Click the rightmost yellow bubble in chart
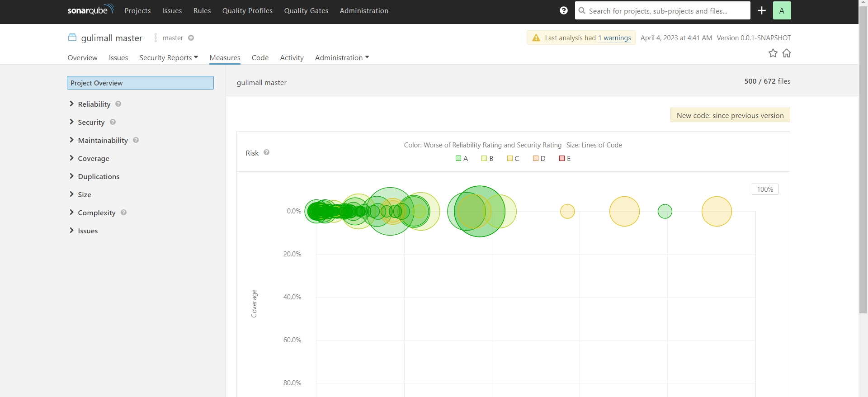 pos(717,211)
